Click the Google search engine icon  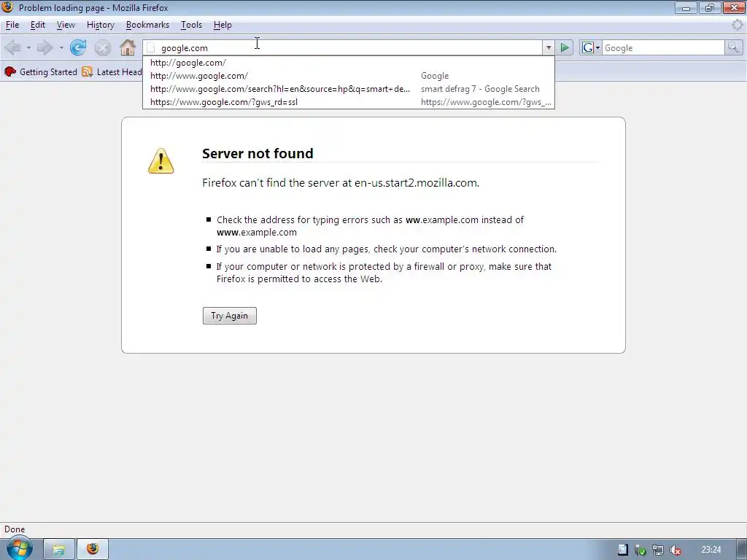point(588,47)
